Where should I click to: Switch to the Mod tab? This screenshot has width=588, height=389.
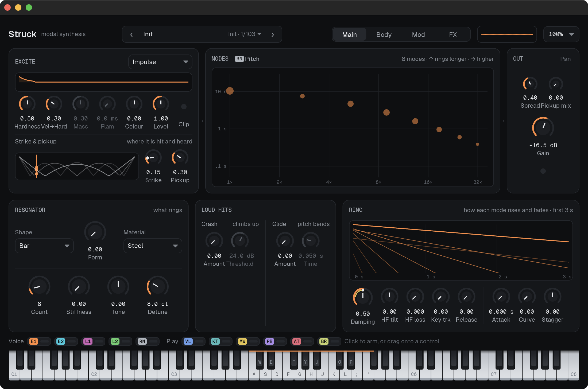point(418,34)
